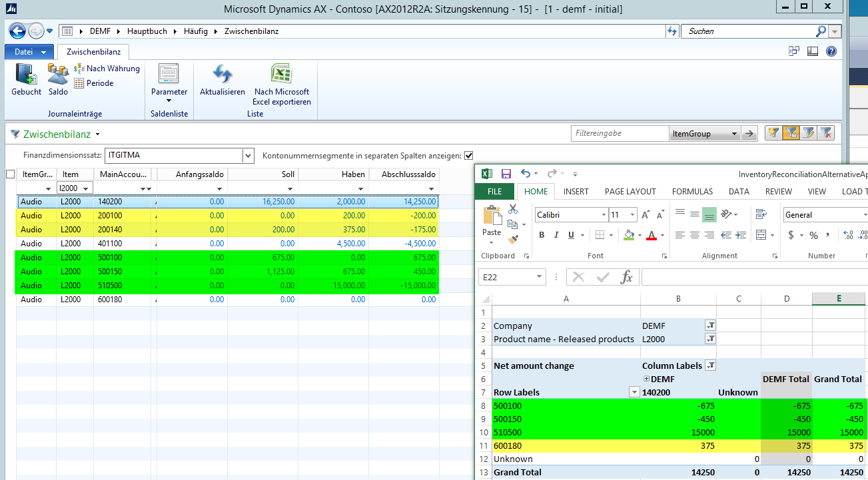Tick the select-all checkbox in grid header

10,174
